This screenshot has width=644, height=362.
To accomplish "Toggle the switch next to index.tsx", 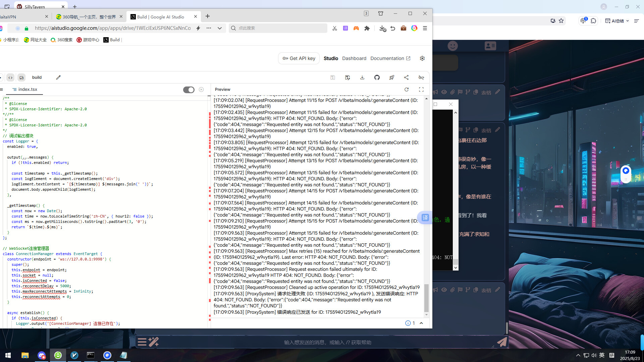I will click(x=189, y=89).
